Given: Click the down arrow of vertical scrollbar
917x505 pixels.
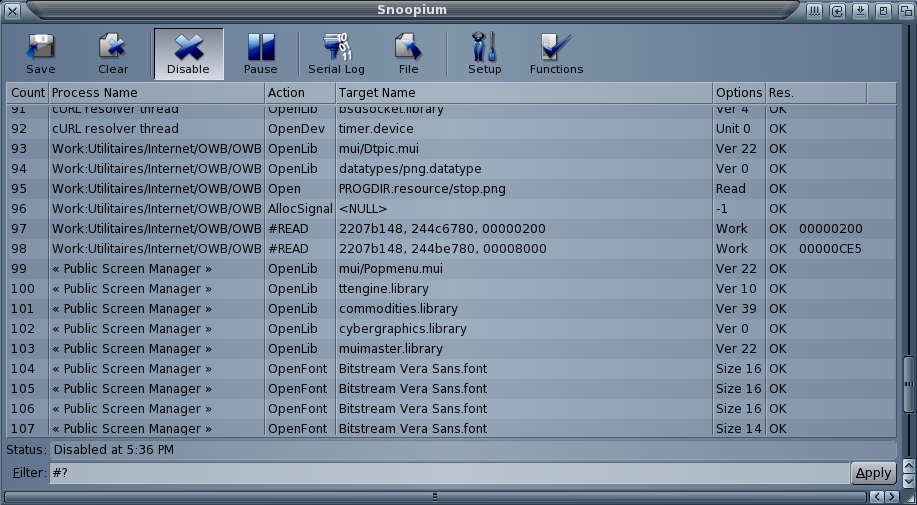Looking at the screenshot, I should 908,479.
